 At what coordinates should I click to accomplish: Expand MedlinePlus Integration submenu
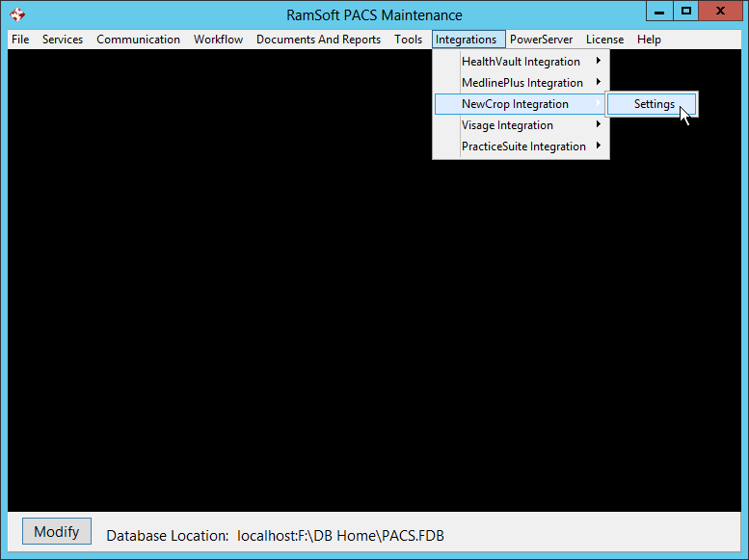522,83
